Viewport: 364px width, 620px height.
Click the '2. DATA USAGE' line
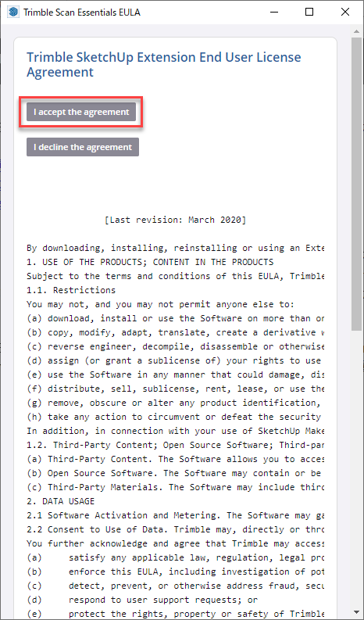[60, 501]
